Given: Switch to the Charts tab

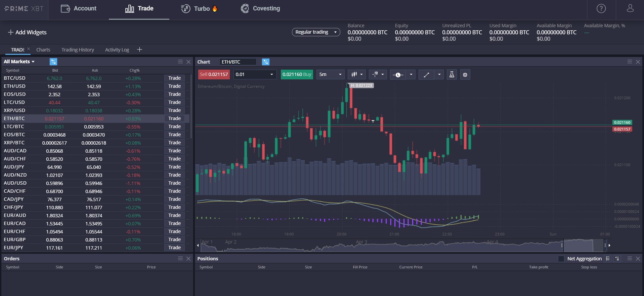Looking at the screenshot, I should pos(43,50).
